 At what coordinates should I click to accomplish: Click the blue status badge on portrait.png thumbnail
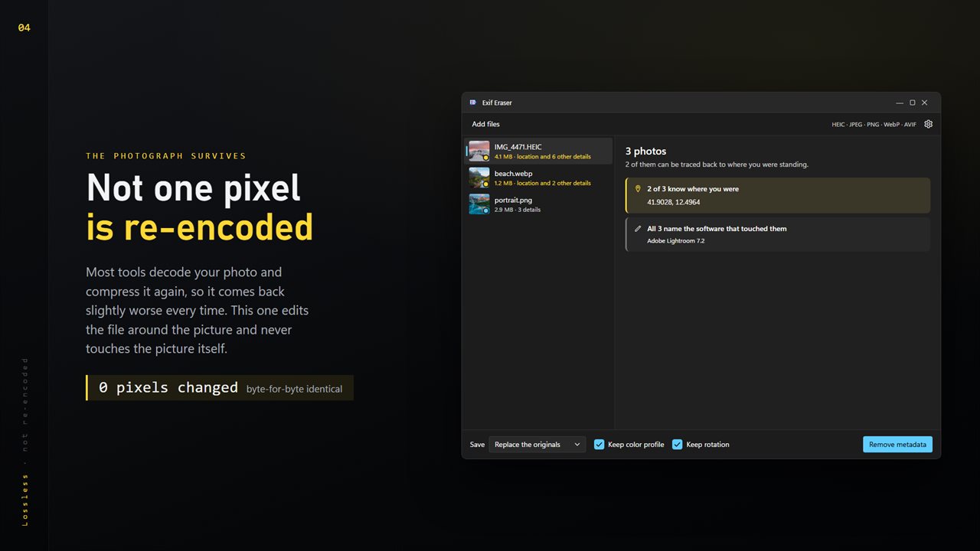click(x=485, y=210)
